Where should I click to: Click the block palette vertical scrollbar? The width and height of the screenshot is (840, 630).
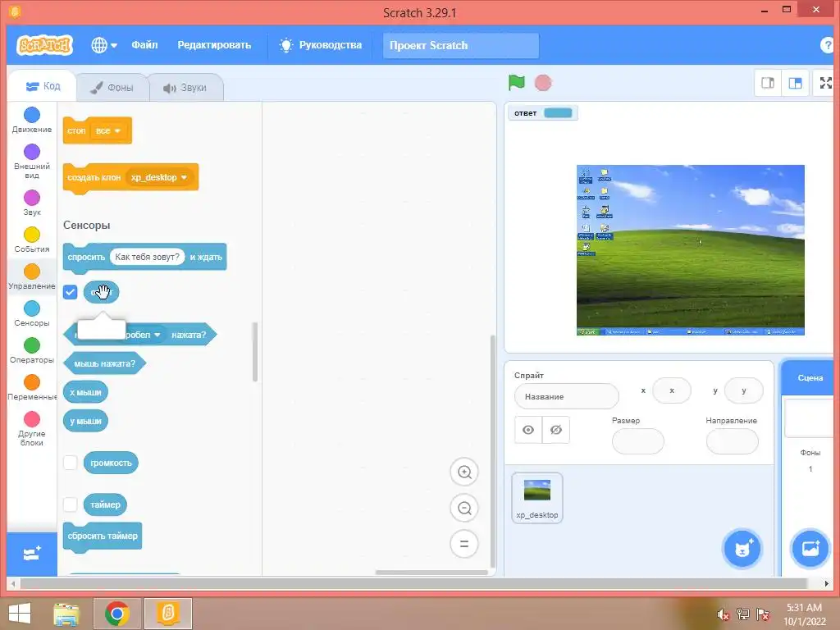tap(255, 352)
